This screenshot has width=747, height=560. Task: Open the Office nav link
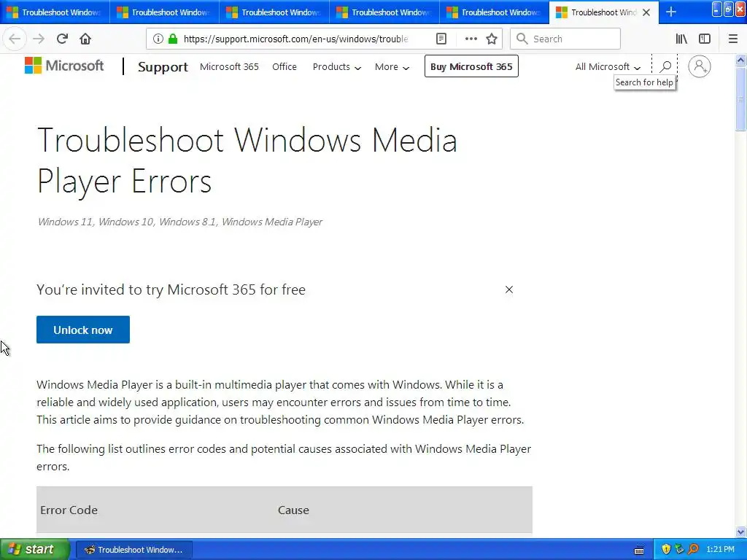pos(285,66)
